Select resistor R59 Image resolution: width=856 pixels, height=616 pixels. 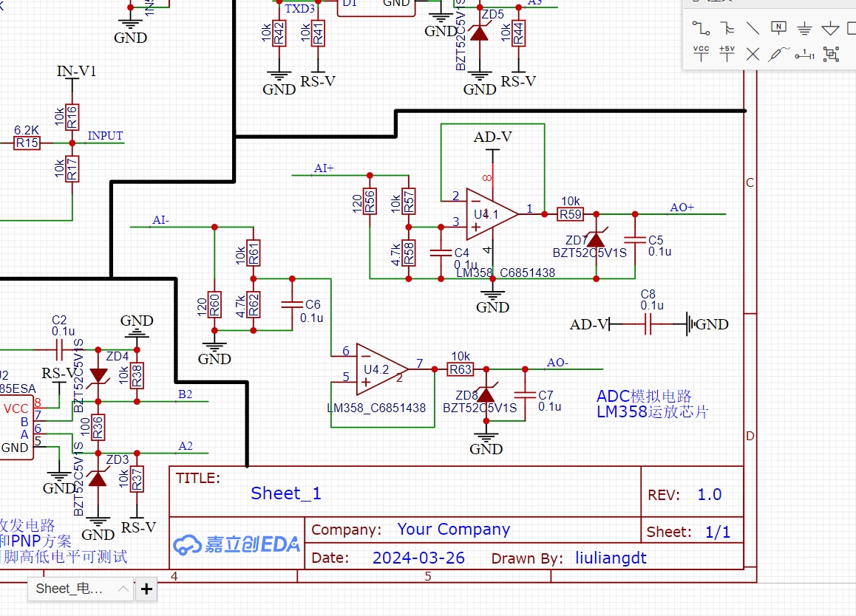coord(570,214)
